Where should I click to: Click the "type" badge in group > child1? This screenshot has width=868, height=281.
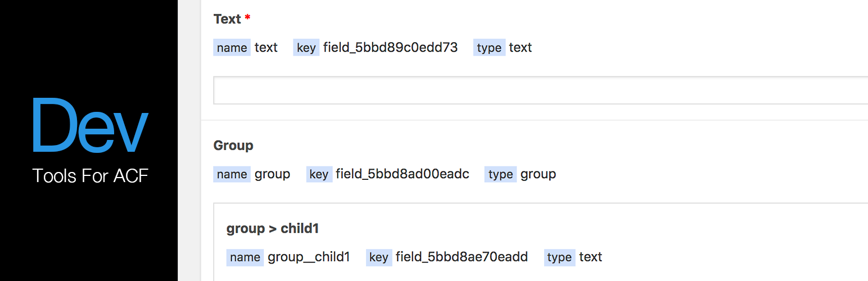559,257
